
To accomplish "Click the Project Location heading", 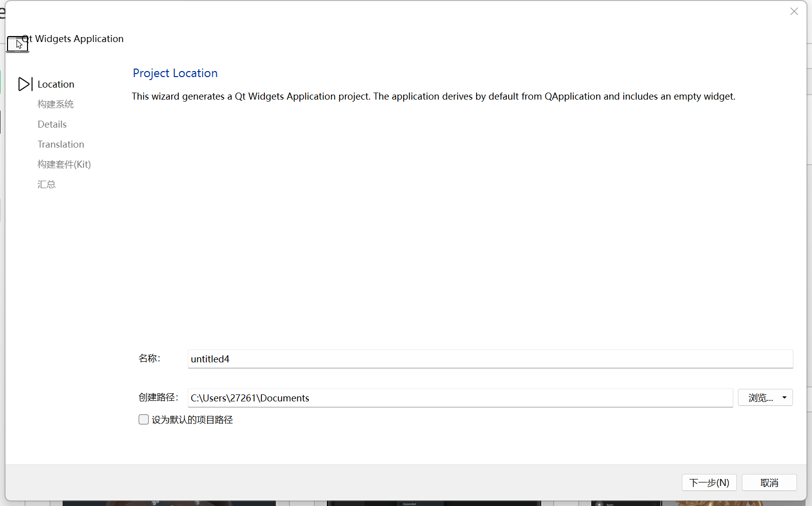I will point(175,73).
